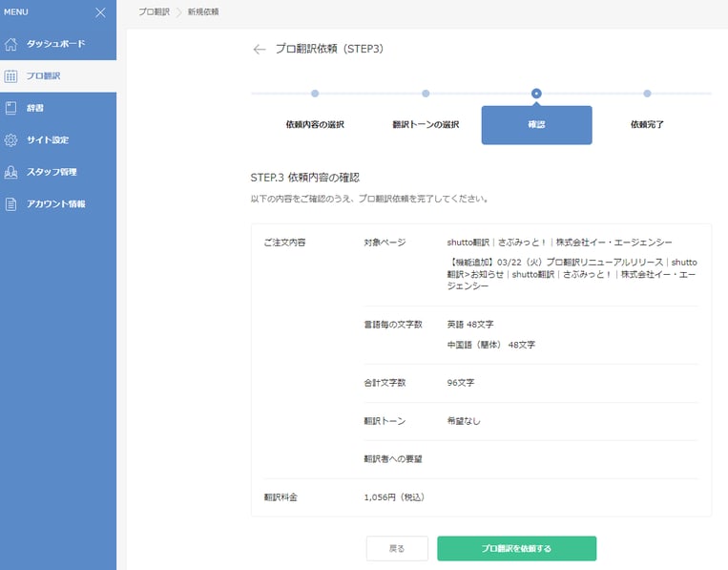Click the 辞書 book icon
This screenshot has width=728, height=570.
(10, 108)
